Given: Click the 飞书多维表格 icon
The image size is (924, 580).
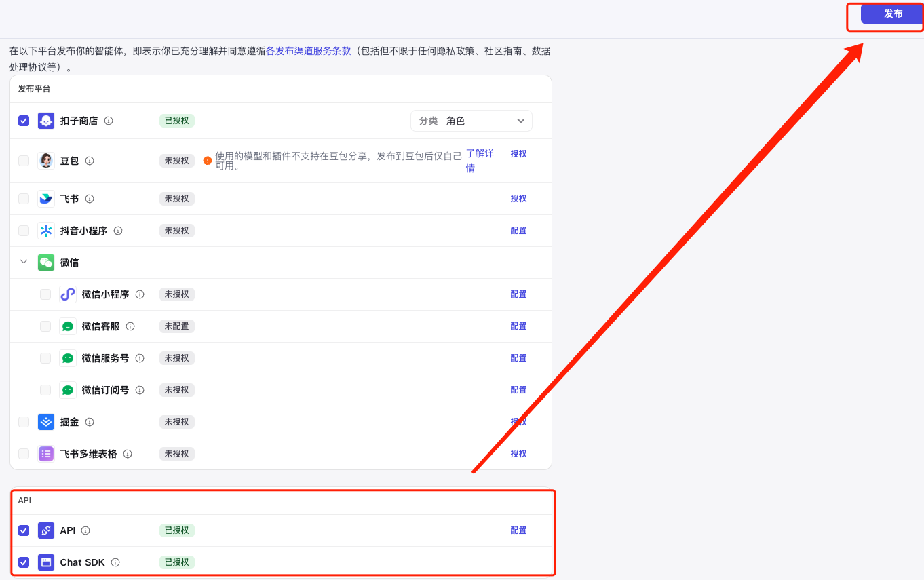Looking at the screenshot, I should [x=46, y=454].
